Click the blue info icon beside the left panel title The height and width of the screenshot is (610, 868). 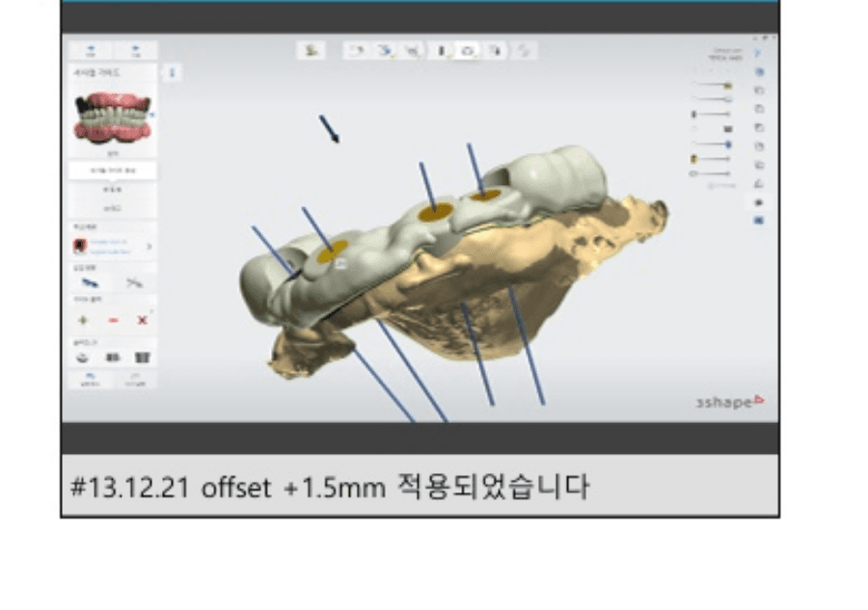[172, 72]
